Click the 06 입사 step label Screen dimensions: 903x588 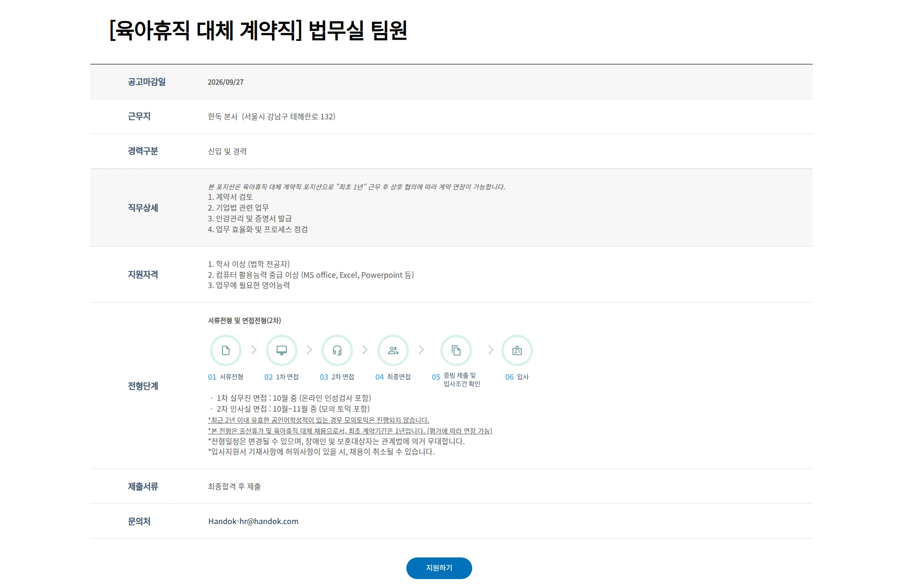point(517,377)
